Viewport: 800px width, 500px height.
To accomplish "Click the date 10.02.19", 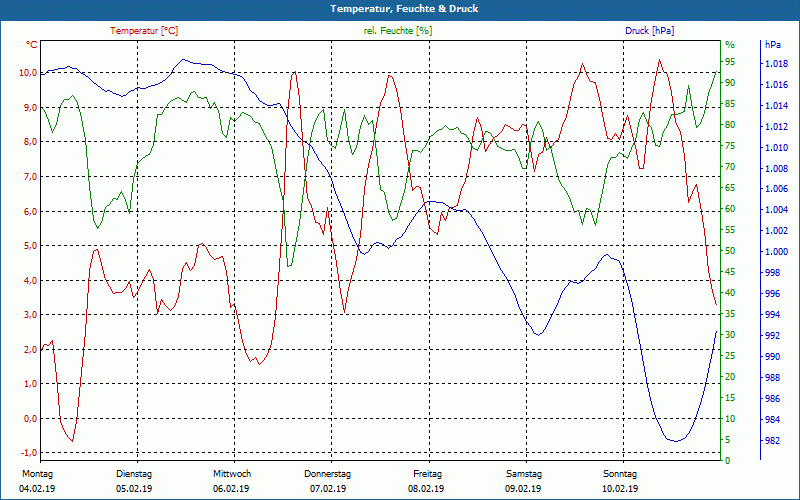I will (x=620, y=489).
